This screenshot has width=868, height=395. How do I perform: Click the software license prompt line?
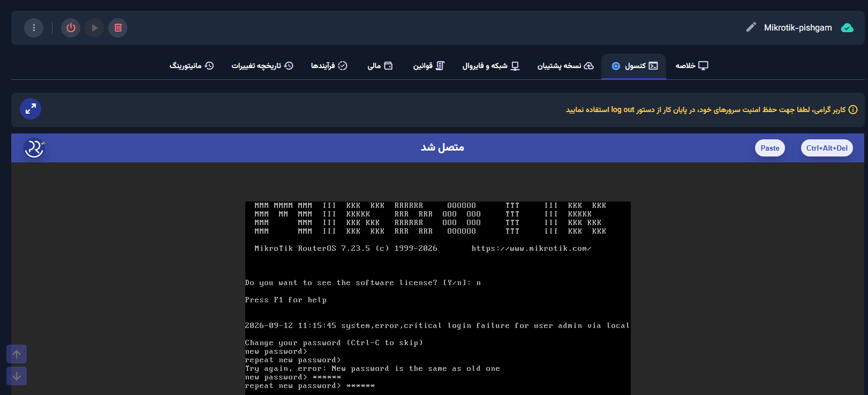tap(363, 283)
